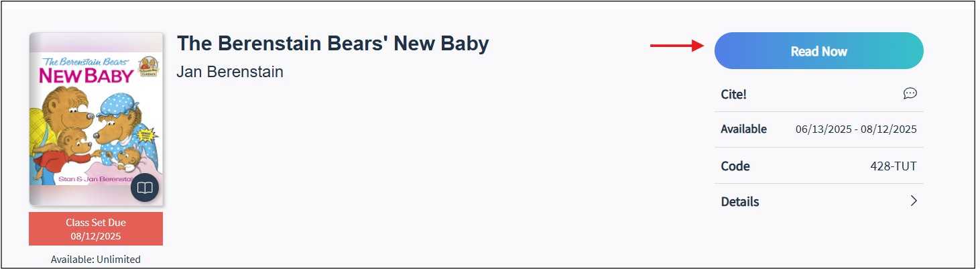Click the title The Berenstain Bears' New Baby
This screenshot has width=980, height=269.
[x=332, y=44]
